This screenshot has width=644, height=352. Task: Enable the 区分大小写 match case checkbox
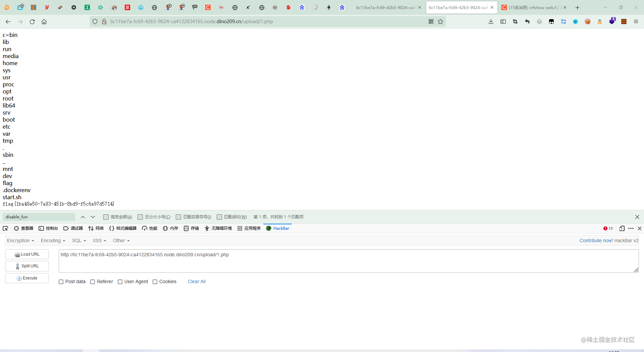click(x=140, y=217)
